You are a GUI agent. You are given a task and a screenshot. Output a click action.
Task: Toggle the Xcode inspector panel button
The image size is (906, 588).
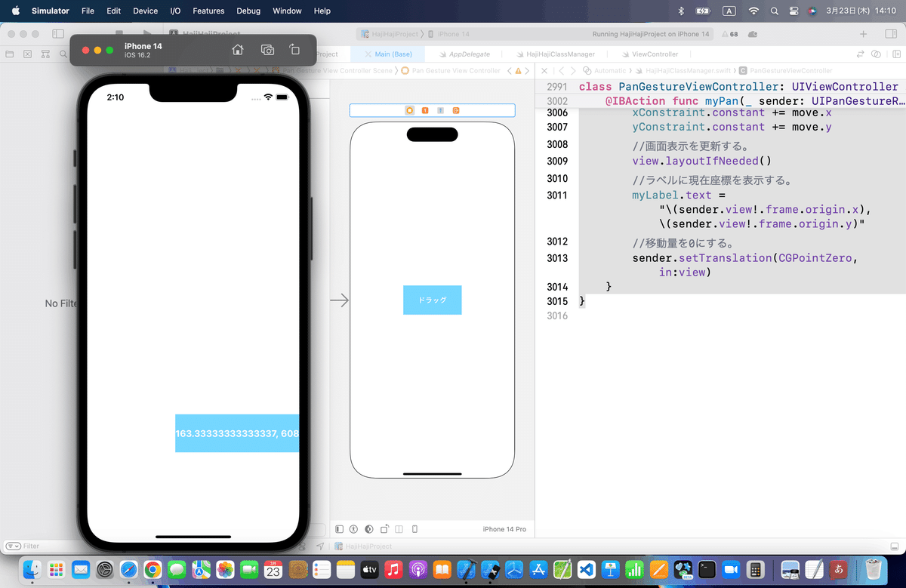coord(889,34)
